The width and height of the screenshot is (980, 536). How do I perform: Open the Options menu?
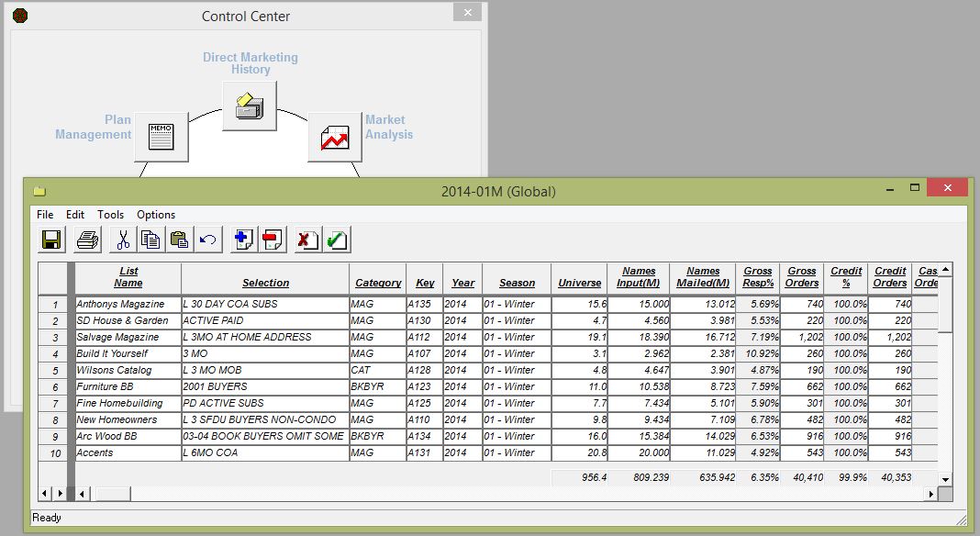[156, 215]
